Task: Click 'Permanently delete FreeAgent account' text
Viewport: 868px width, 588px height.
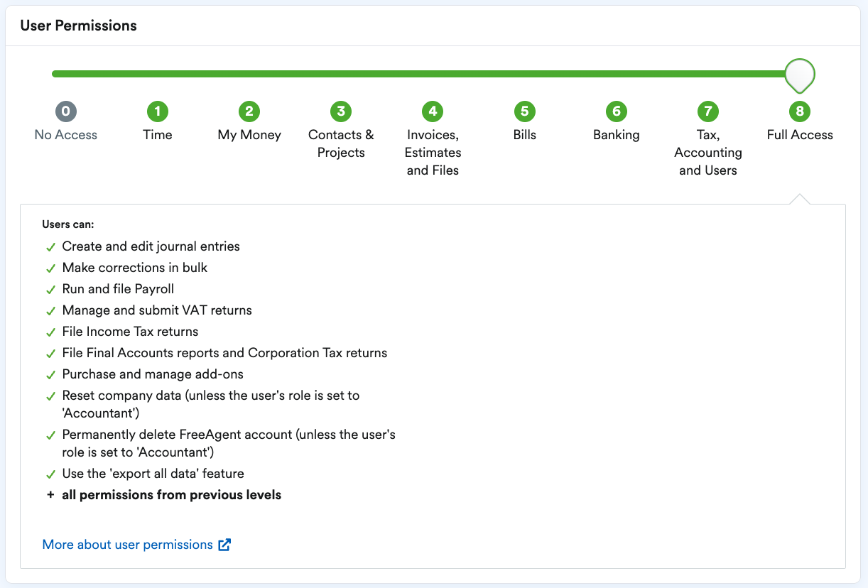Action: tap(229, 443)
